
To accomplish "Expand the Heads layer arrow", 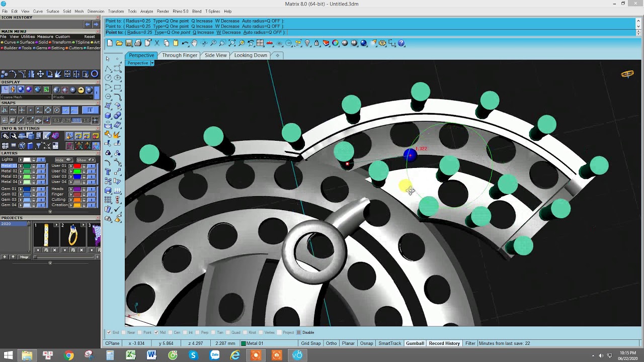I will coord(70,189).
